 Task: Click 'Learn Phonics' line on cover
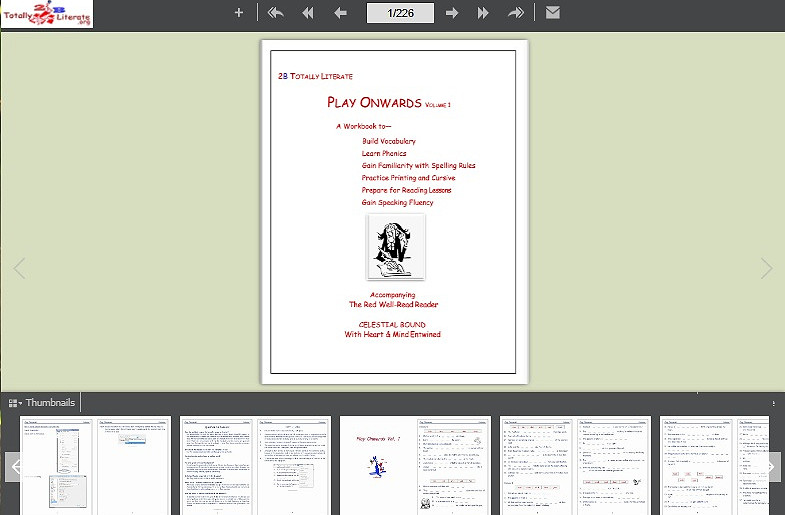point(384,153)
